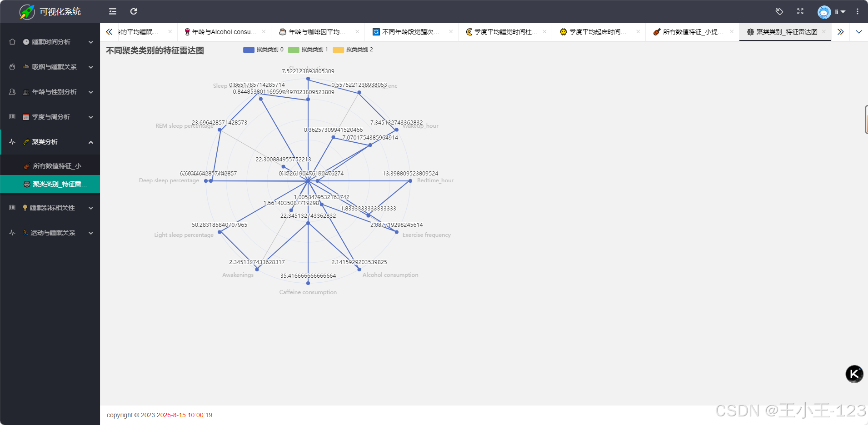Toggle legend series 聚类类别 2

(353, 50)
